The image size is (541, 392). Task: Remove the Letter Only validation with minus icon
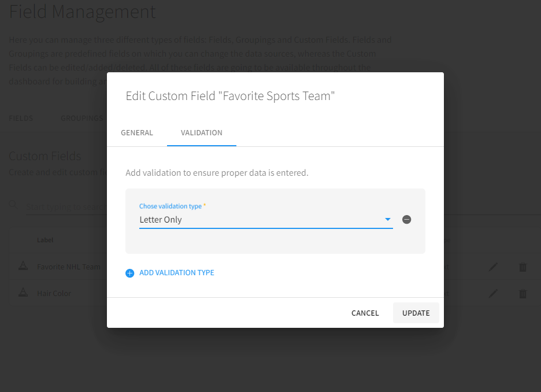[x=406, y=220]
